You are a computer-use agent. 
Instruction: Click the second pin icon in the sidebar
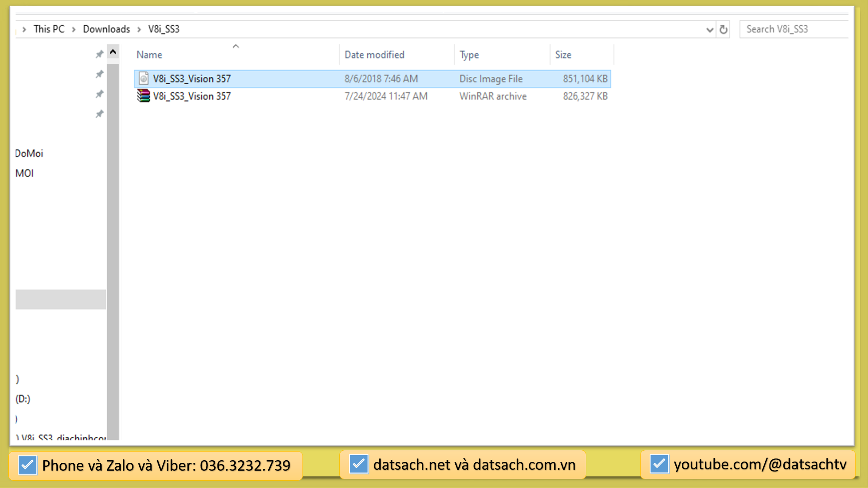pos(99,74)
